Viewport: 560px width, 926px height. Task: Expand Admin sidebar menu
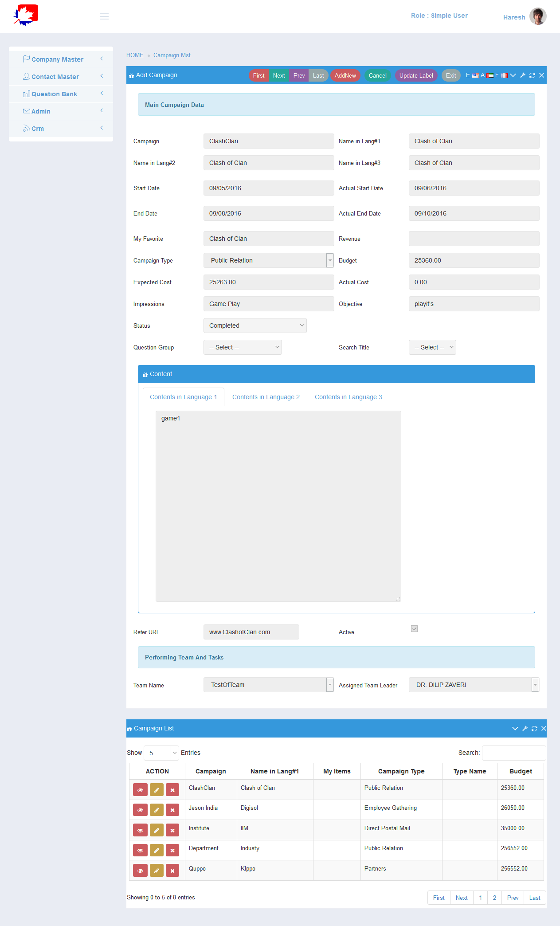click(x=61, y=111)
